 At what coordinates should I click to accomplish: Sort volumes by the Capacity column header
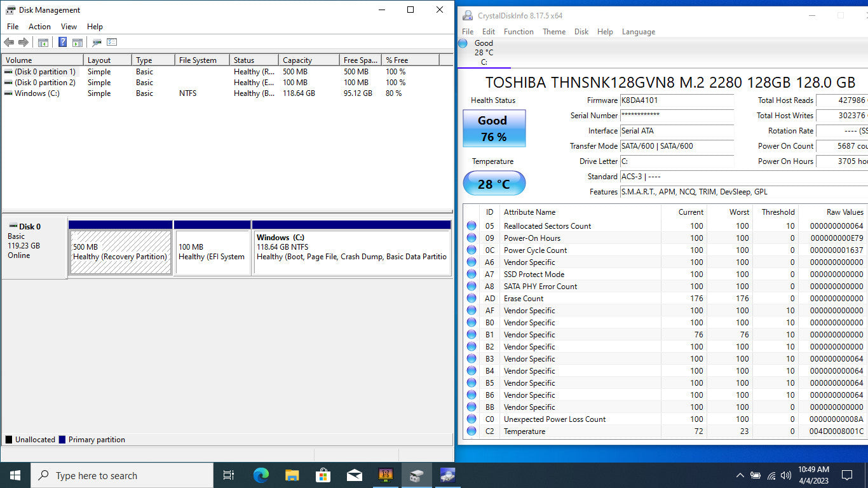pyautogui.click(x=308, y=60)
